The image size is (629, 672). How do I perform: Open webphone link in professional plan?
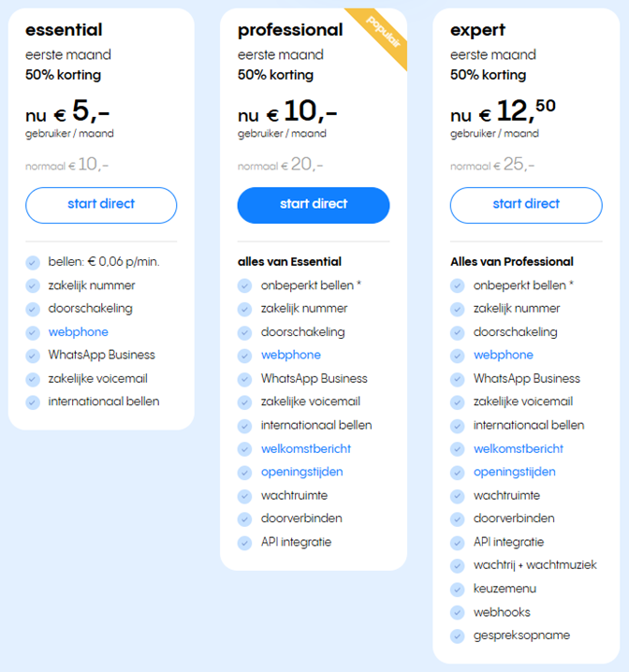(291, 355)
